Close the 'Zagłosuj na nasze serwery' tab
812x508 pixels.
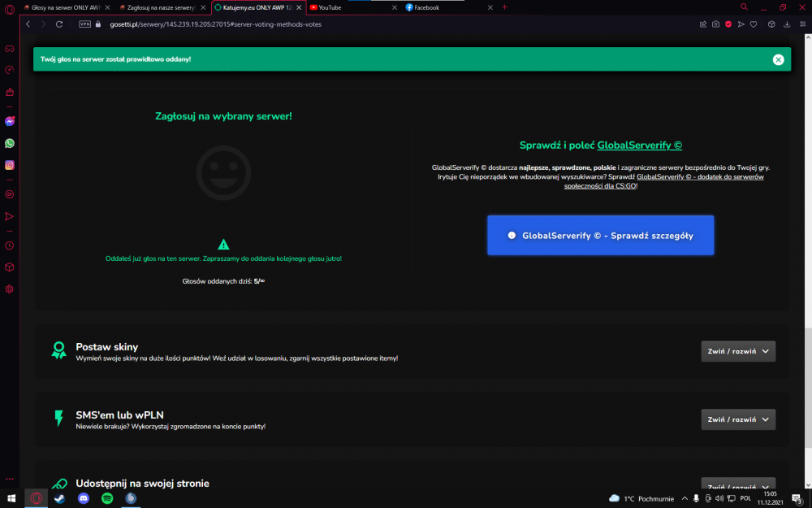click(203, 7)
